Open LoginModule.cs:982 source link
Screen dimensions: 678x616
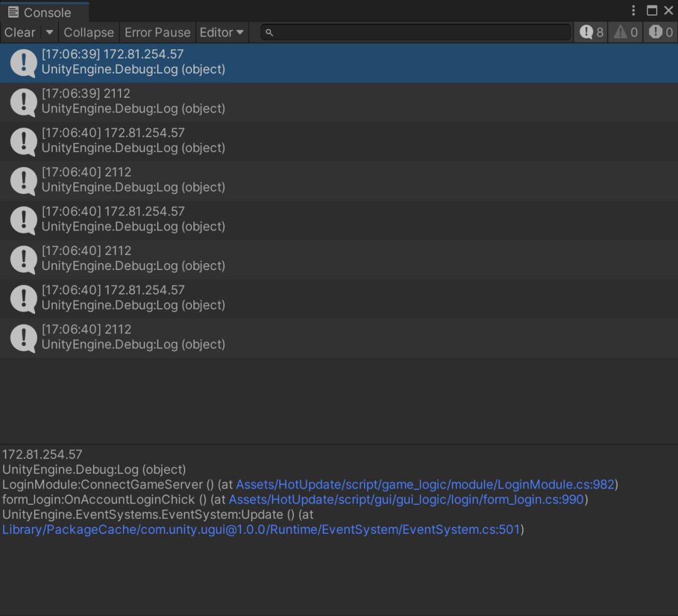[426, 484]
